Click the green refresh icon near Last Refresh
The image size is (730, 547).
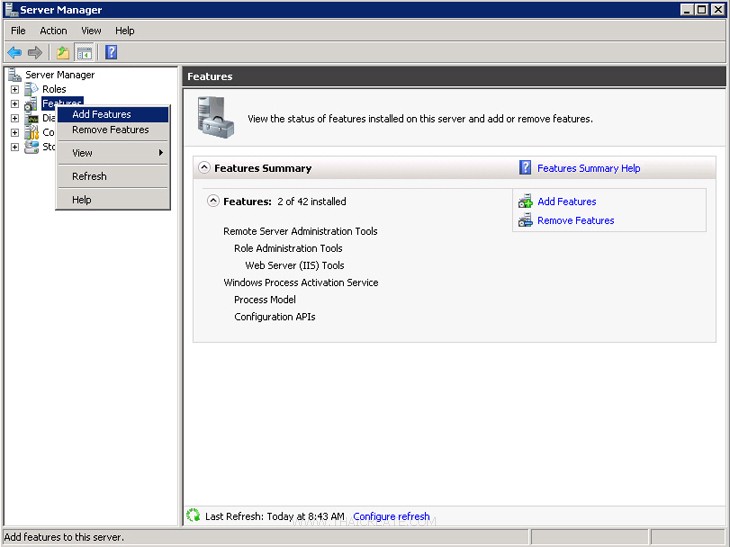click(193, 515)
